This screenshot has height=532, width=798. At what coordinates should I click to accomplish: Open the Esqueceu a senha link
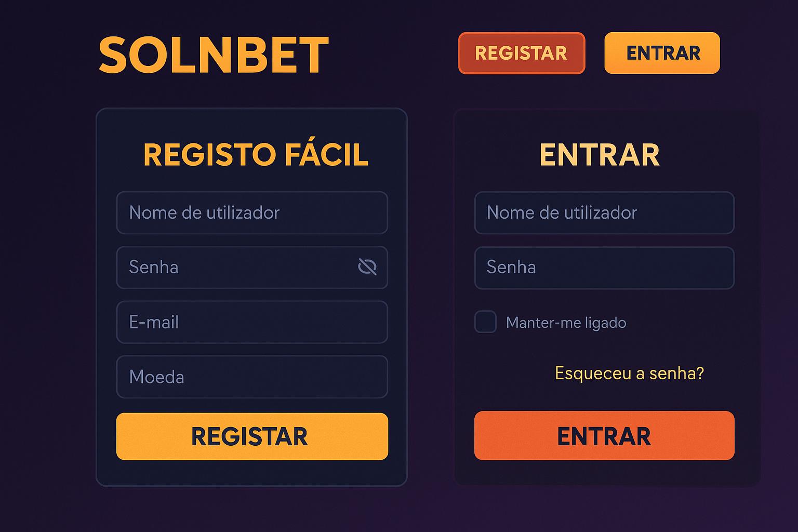tap(629, 374)
